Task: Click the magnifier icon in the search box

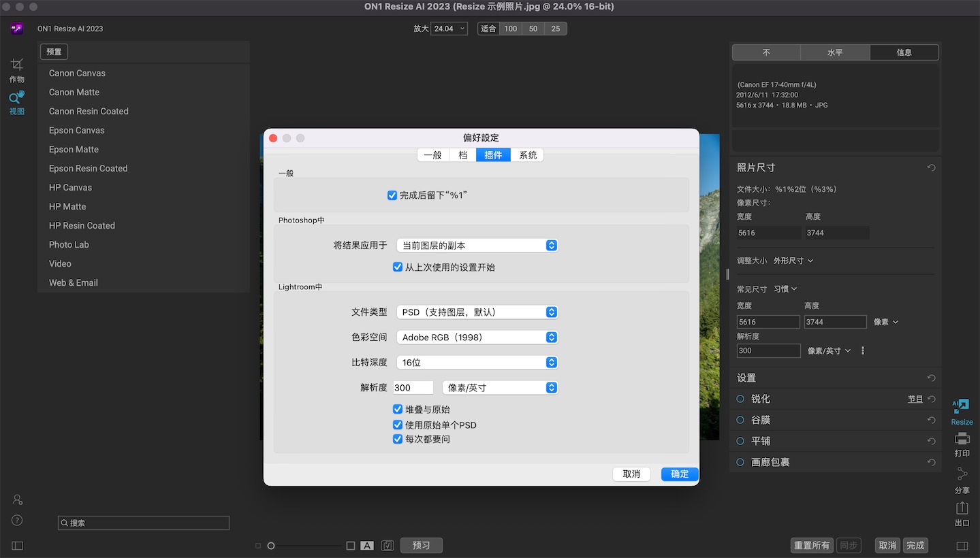Action: (65, 523)
